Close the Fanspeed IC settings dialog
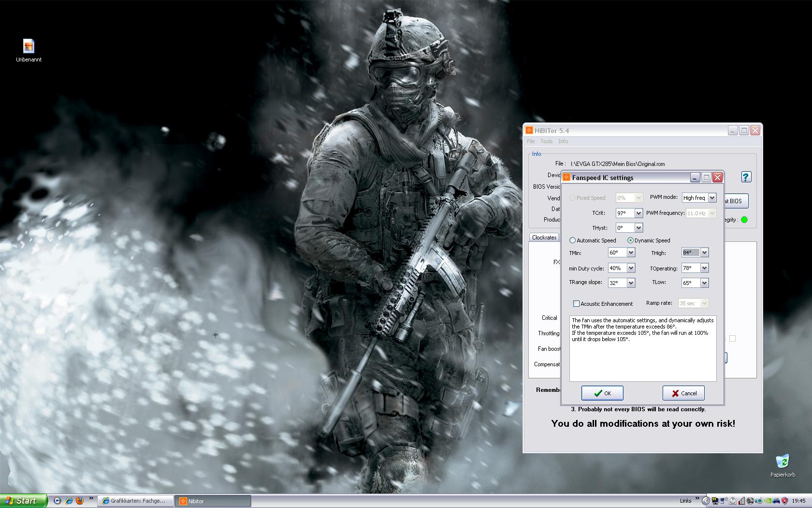The height and width of the screenshot is (508, 812). [x=717, y=178]
